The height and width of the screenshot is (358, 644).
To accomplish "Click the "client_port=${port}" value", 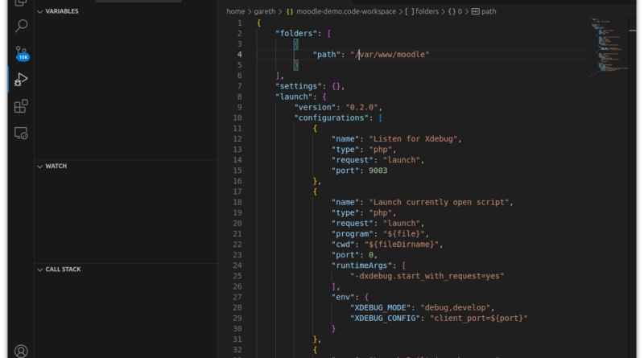I will click(x=478, y=319).
